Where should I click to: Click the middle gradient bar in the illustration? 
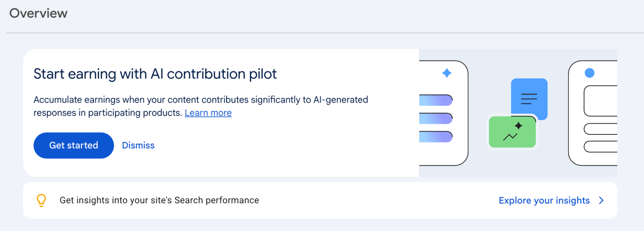[x=436, y=118]
